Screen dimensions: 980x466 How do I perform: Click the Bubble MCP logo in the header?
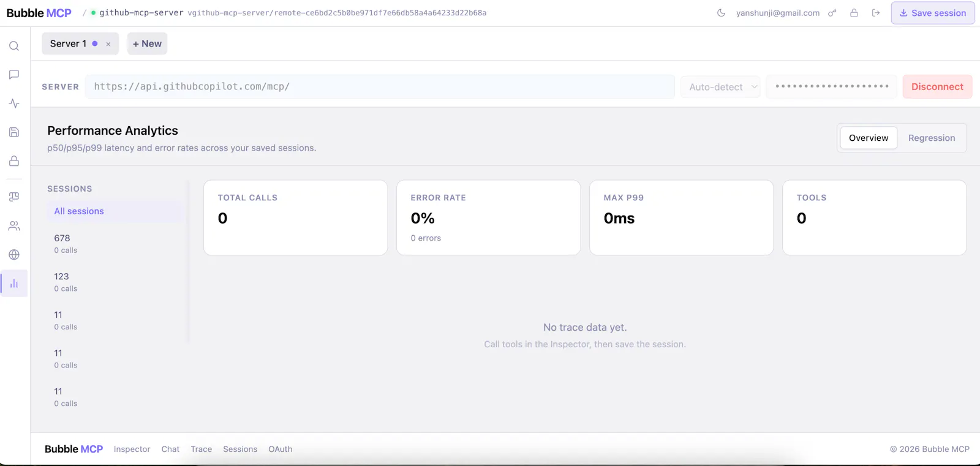coord(39,13)
